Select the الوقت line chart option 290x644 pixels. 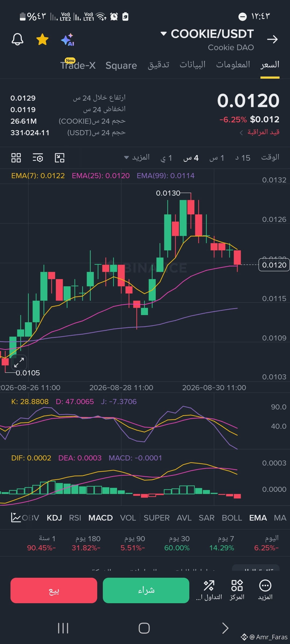(270, 157)
